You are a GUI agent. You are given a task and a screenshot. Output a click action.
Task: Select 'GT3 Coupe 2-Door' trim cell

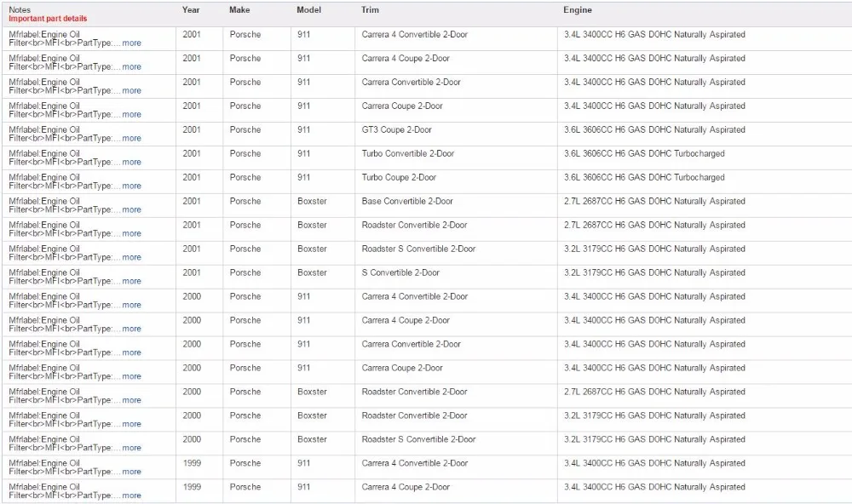(x=397, y=129)
